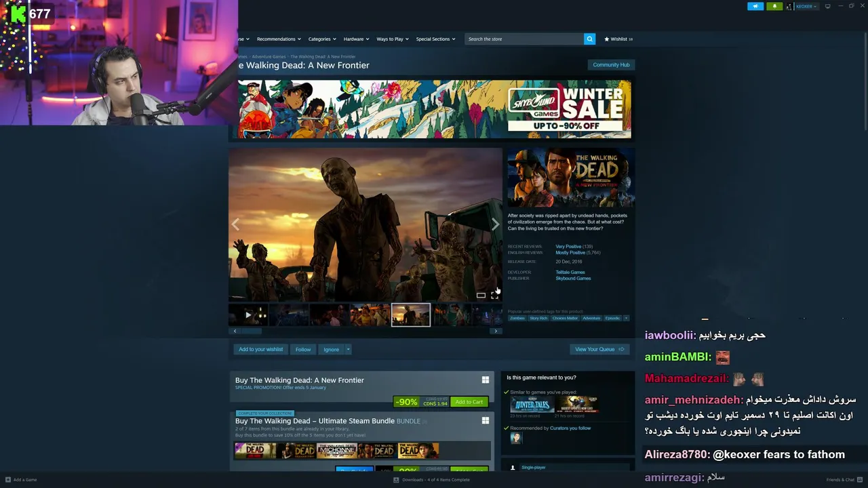Open the green notifications bell
This screenshot has width=868, height=488.
pos(774,6)
